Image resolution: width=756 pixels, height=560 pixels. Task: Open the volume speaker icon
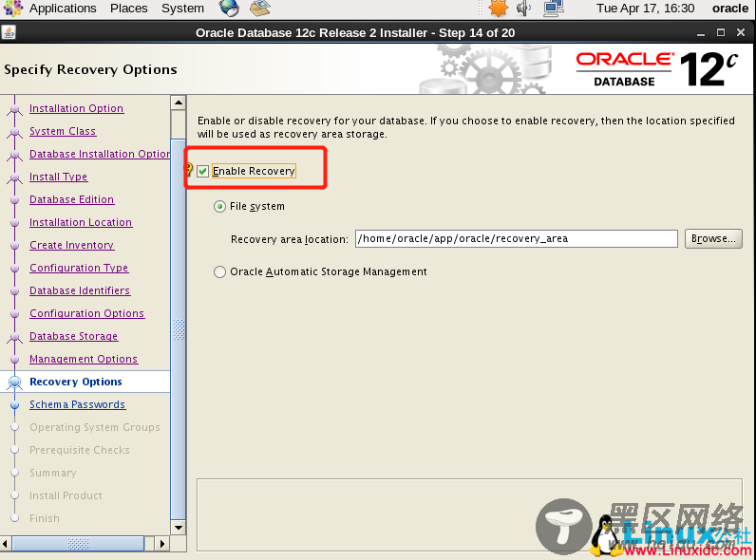[523, 9]
